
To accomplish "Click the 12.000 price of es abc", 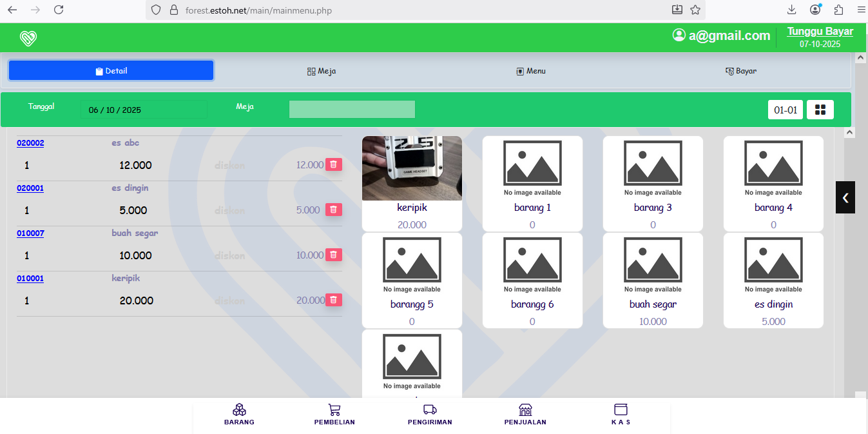I will [135, 165].
